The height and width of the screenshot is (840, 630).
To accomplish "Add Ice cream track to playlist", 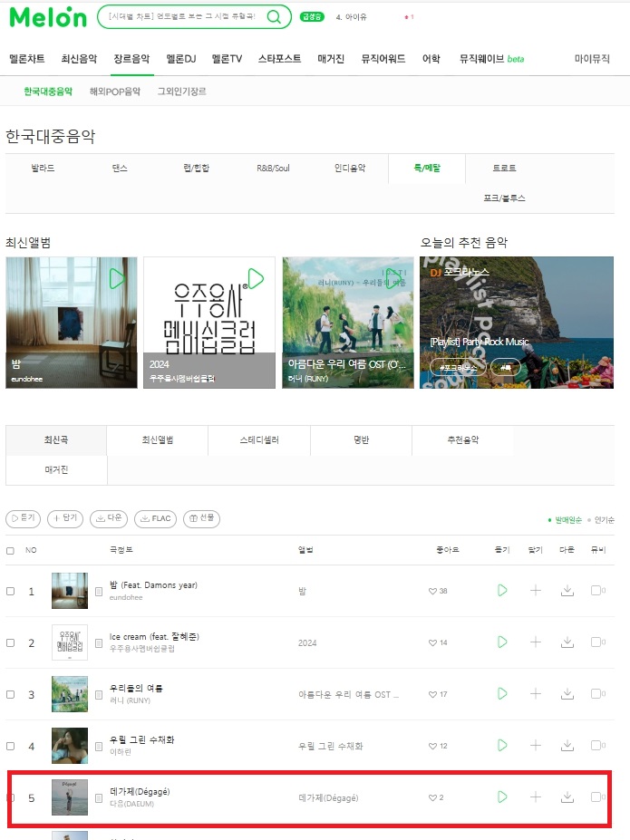I will tap(535, 642).
